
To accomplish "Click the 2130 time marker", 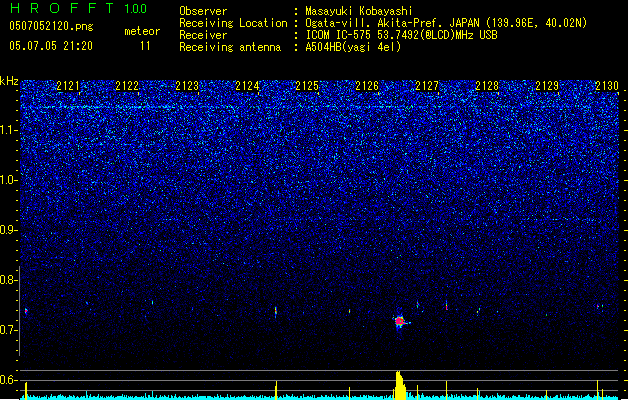I will 607,86.
